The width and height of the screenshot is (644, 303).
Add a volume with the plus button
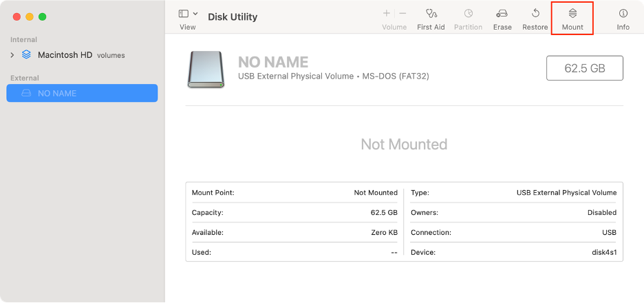(387, 14)
